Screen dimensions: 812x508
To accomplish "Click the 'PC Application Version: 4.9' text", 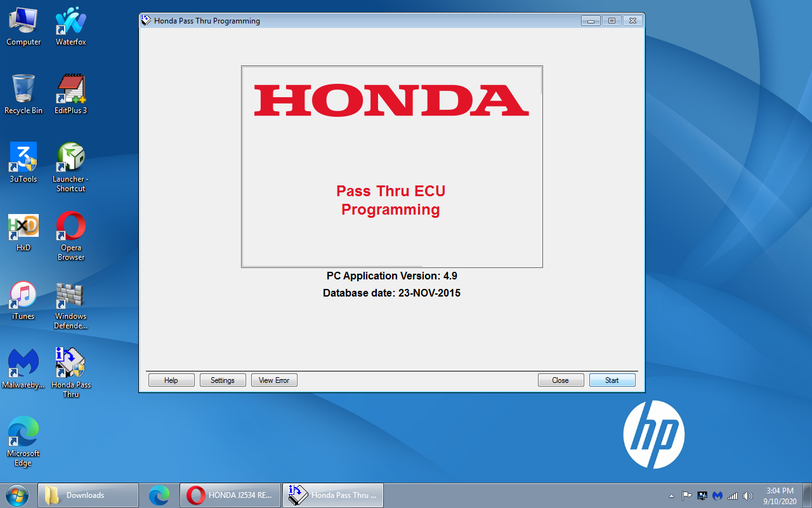I will point(392,276).
